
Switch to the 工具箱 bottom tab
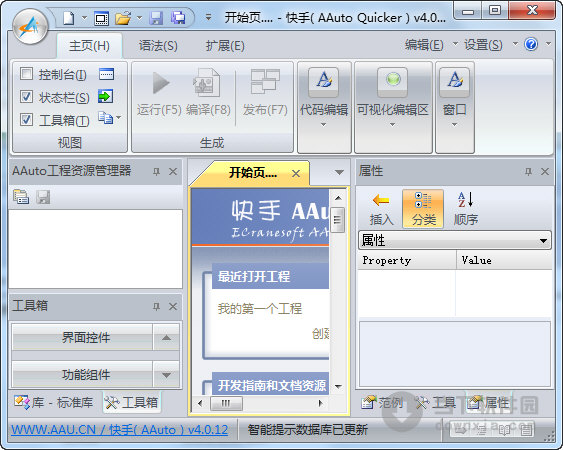(131, 402)
